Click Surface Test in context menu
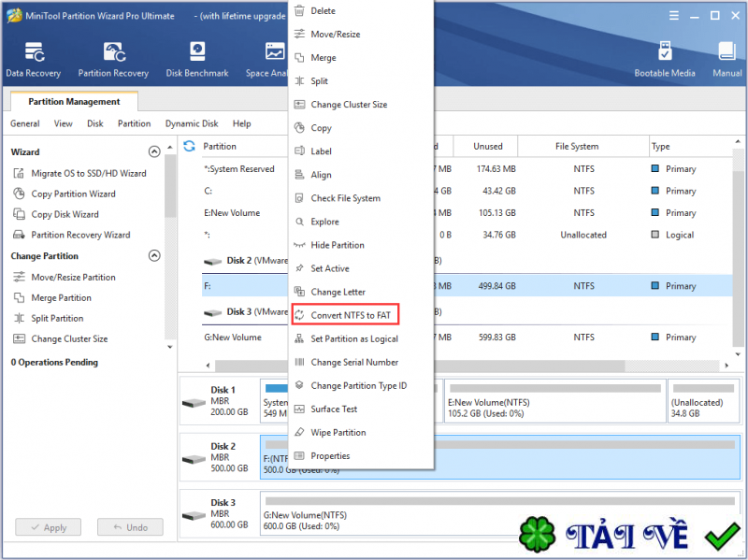 334,409
